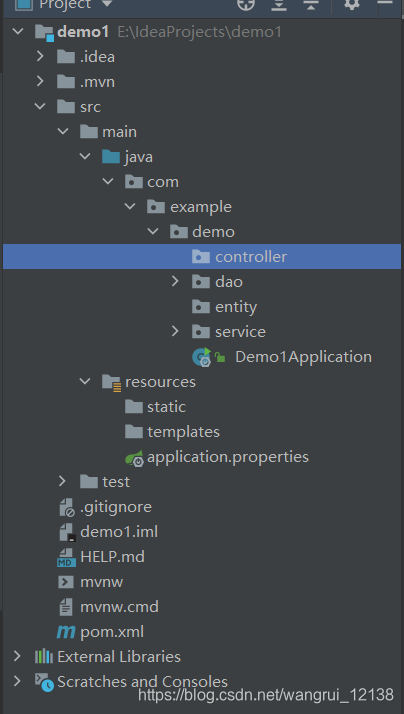
Task: Expand the dao package
Action: coord(175,281)
